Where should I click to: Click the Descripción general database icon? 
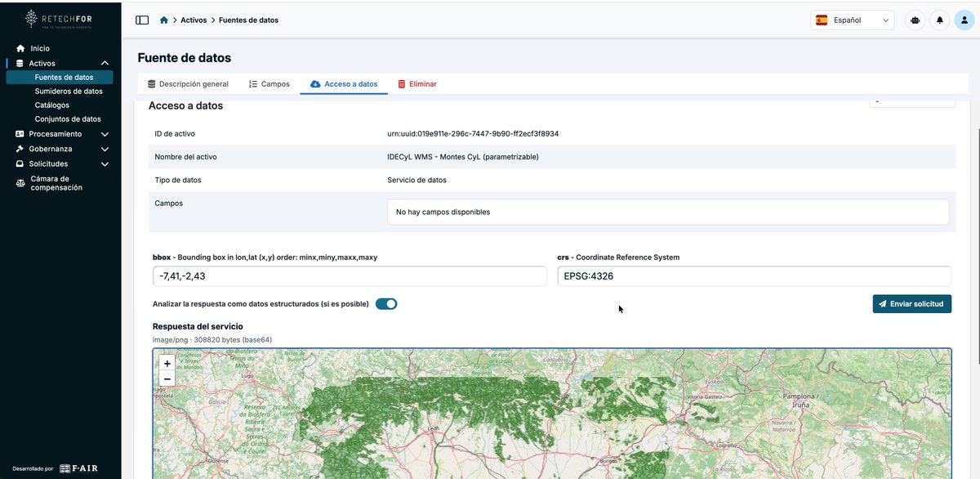tap(151, 83)
